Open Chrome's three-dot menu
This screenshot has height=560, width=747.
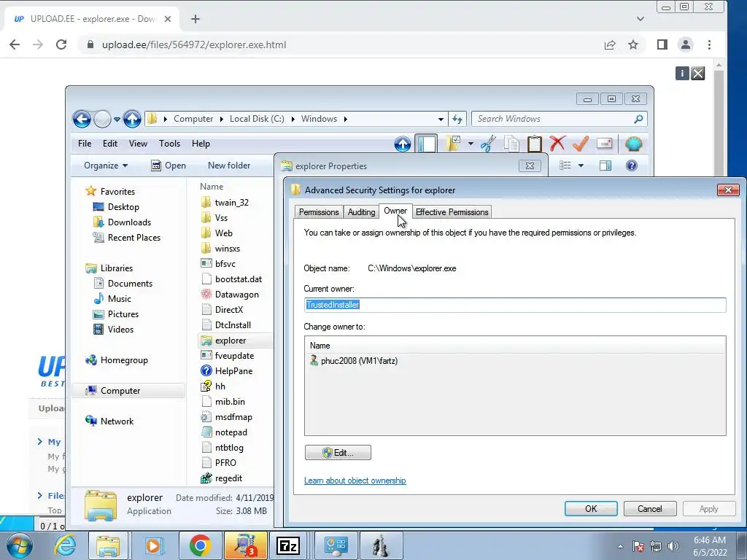pyautogui.click(x=709, y=44)
